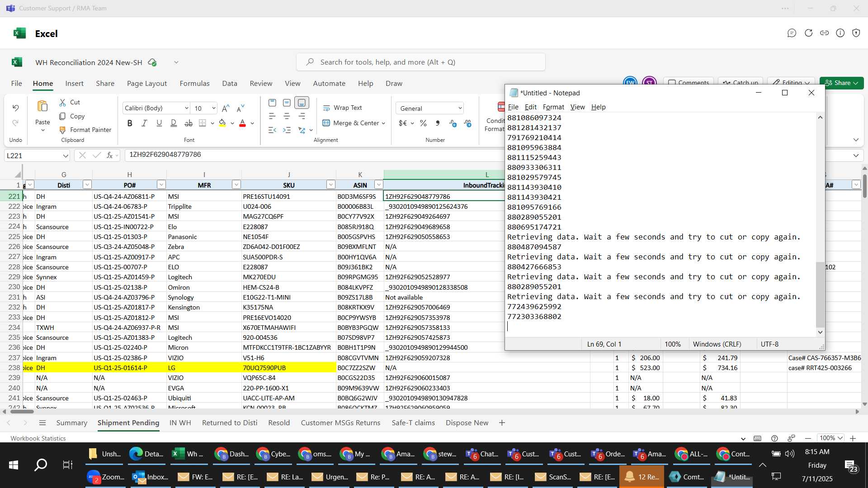Add a new sheet with plus icon
This screenshot has height=488, width=868.
[502, 423]
